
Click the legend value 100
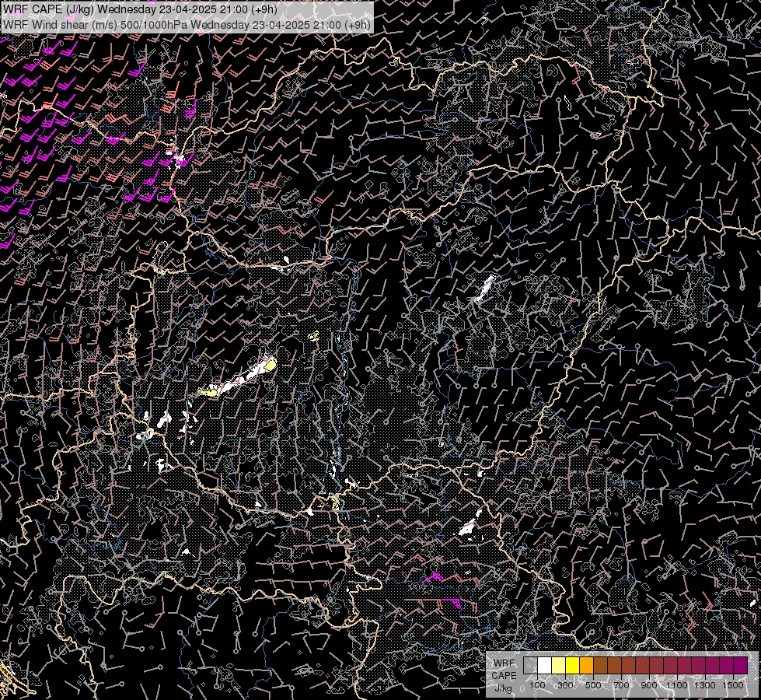tap(537, 685)
